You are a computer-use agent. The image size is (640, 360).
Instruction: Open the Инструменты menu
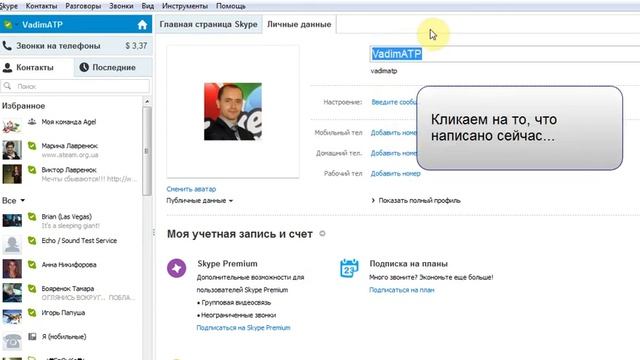coord(185,6)
